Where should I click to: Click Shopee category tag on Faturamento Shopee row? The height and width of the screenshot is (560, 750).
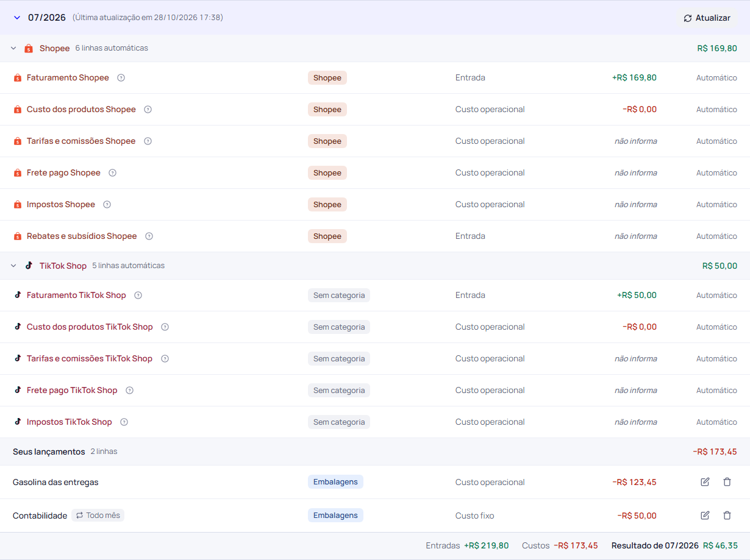(x=327, y=77)
